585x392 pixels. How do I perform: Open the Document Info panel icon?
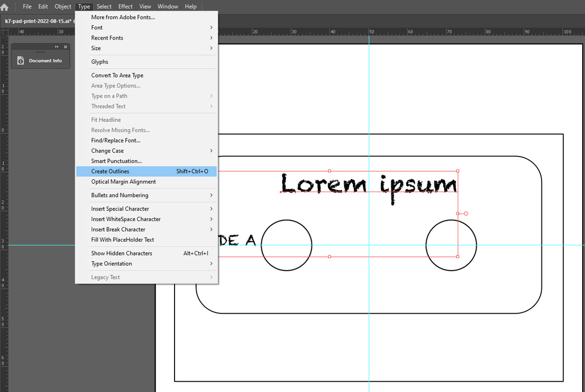pyautogui.click(x=20, y=60)
